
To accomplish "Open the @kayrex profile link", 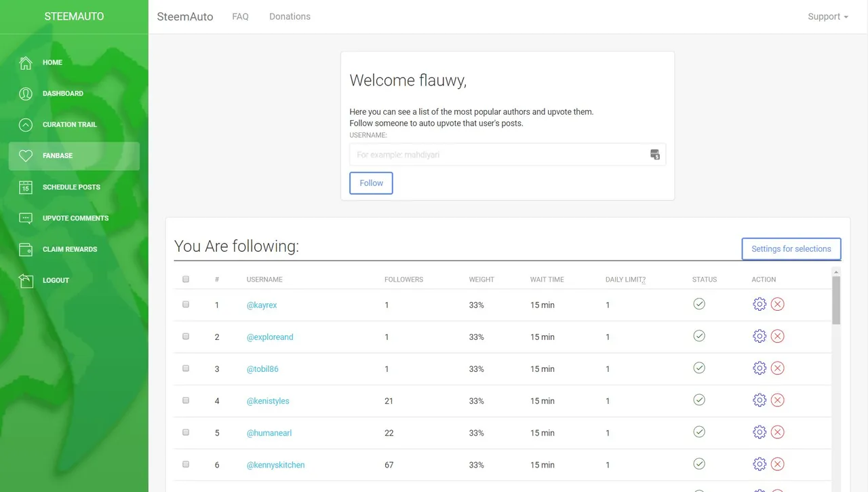I will click(x=262, y=305).
